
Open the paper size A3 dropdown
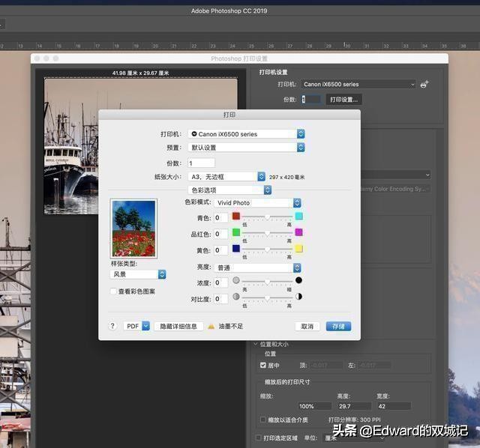pos(226,177)
